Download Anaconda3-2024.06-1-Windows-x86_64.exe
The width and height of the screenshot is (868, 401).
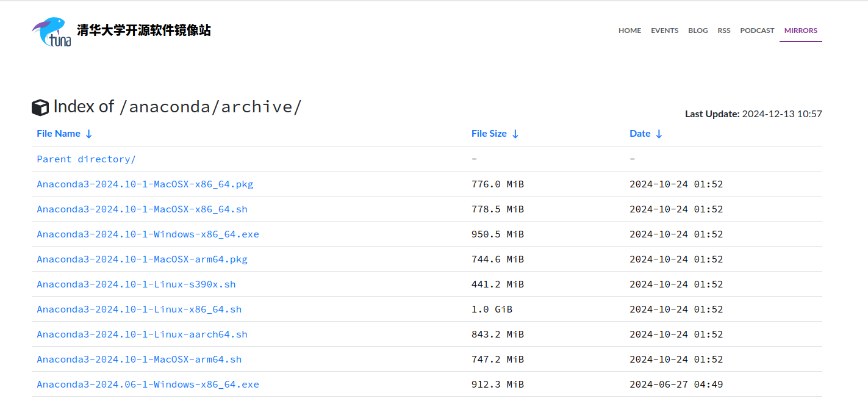(x=148, y=384)
